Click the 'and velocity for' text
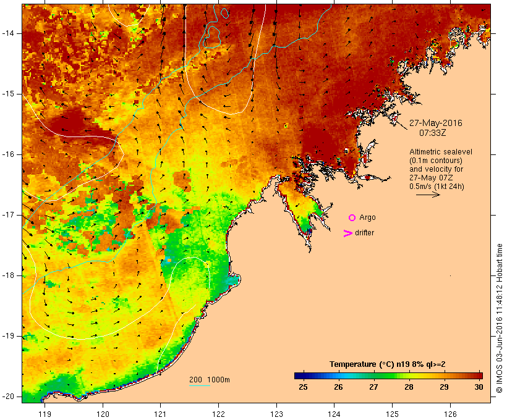507x420 pixels. [436, 169]
